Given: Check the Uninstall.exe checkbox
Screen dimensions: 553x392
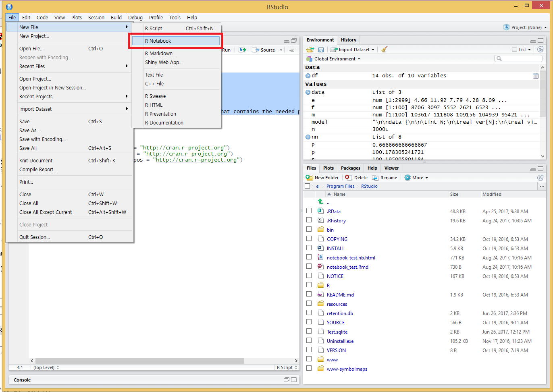Looking at the screenshot, I should 309,340.
